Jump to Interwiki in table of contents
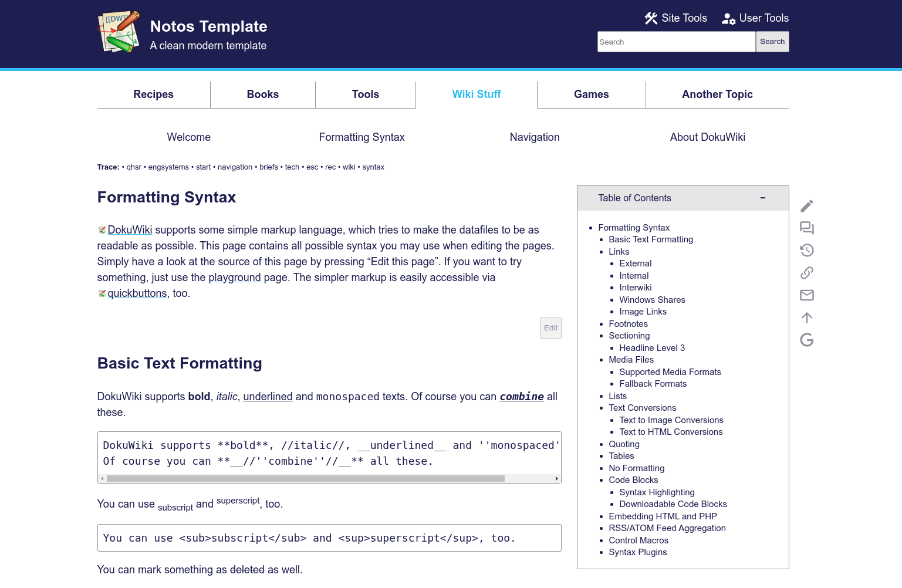Image resolution: width=902 pixels, height=588 pixels. (x=636, y=288)
